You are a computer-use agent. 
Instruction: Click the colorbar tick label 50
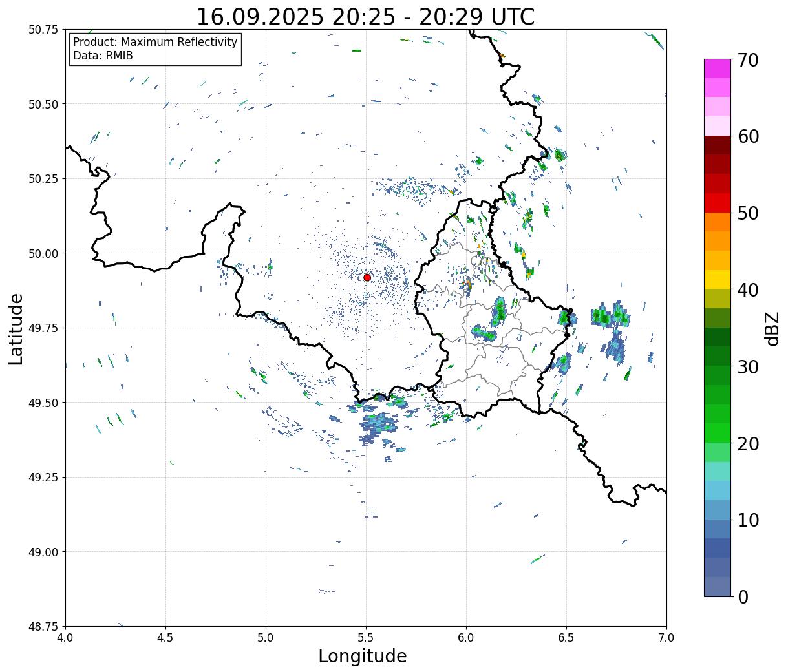coord(748,213)
